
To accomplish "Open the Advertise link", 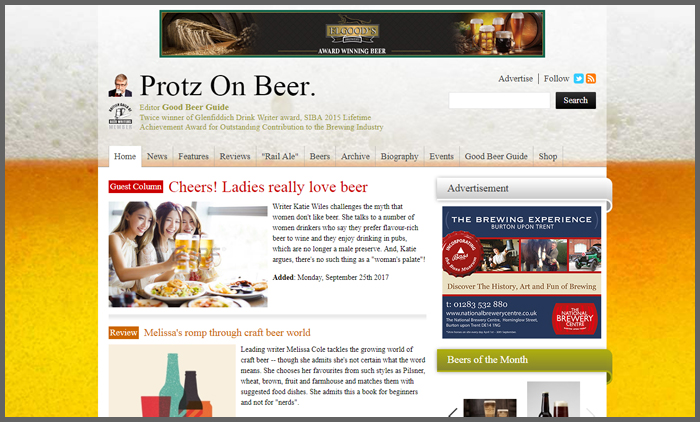I will pyautogui.click(x=516, y=79).
